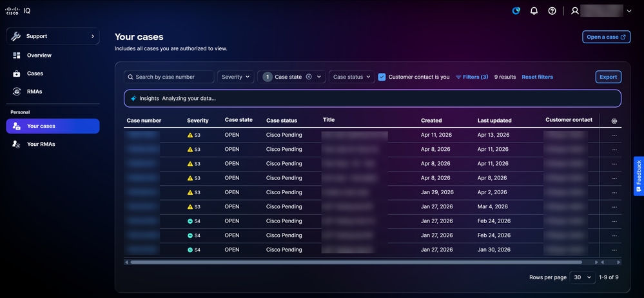Screen dimensions: 644x298
Task: Click S4 severity icon for case updated Jan 30, 2026
Action: pos(190,250)
